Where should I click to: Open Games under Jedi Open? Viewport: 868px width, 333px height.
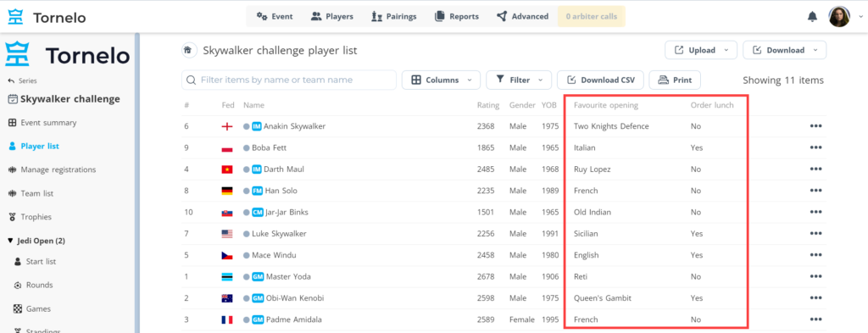32,308
